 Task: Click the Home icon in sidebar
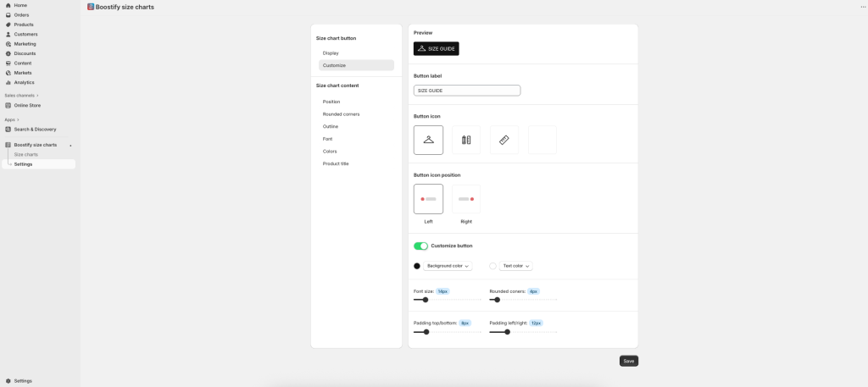click(x=8, y=6)
